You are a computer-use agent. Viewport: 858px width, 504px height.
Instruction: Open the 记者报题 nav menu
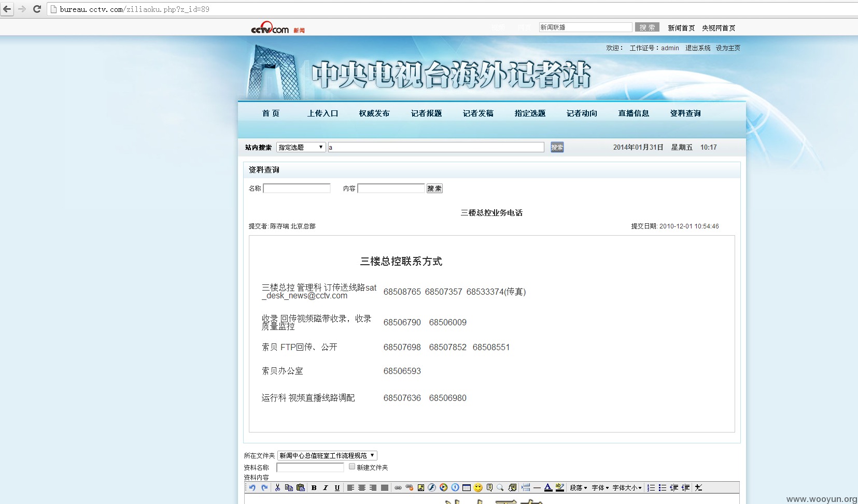pyautogui.click(x=426, y=113)
